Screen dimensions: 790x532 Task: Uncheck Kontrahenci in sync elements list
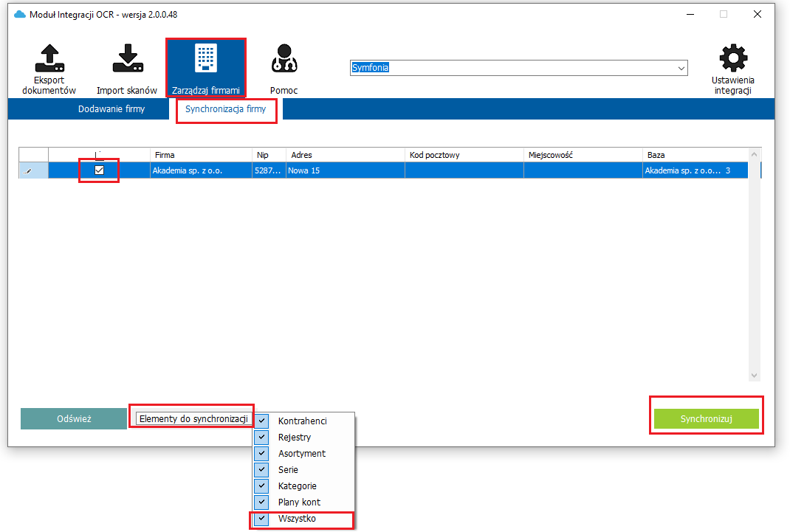tap(261, 421)
